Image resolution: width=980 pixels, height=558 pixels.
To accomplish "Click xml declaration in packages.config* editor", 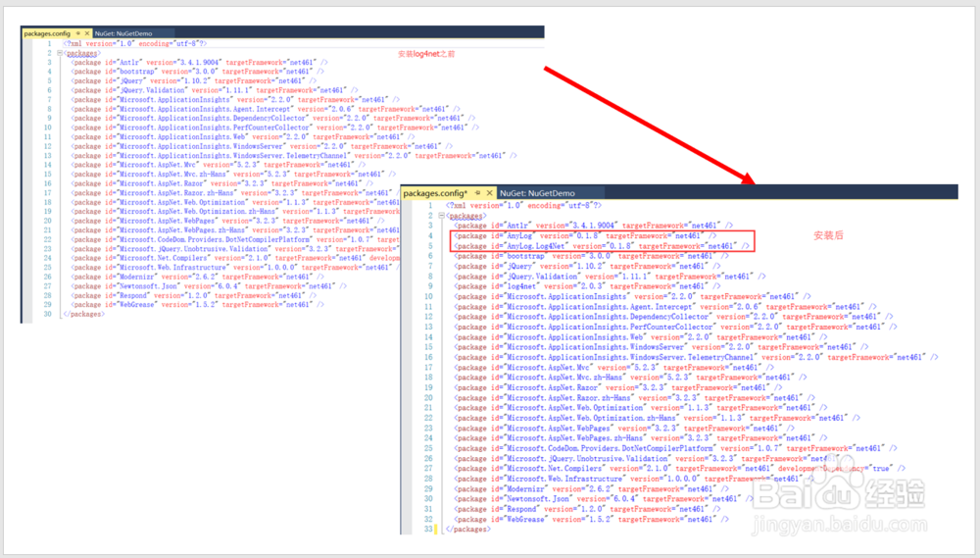I will coord(523,205).
